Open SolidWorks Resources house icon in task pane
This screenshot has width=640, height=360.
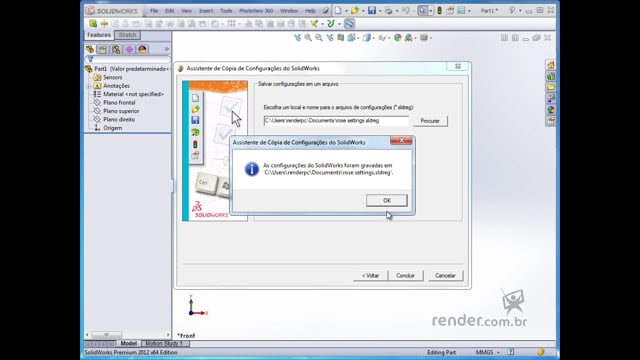[x=551, y=65]
